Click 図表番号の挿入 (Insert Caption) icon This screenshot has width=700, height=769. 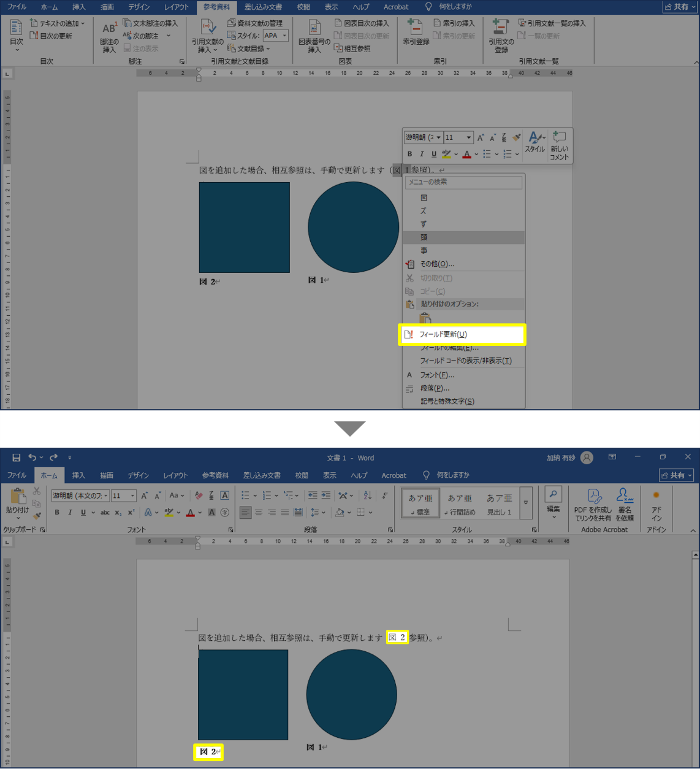click(x=314, y=29)
